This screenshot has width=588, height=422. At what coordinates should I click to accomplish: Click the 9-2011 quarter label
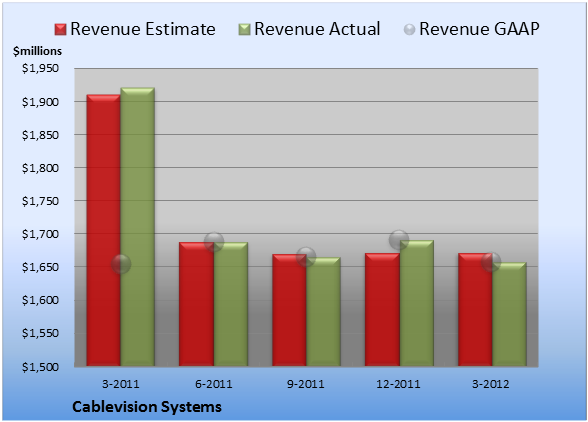tap(306, 384)
